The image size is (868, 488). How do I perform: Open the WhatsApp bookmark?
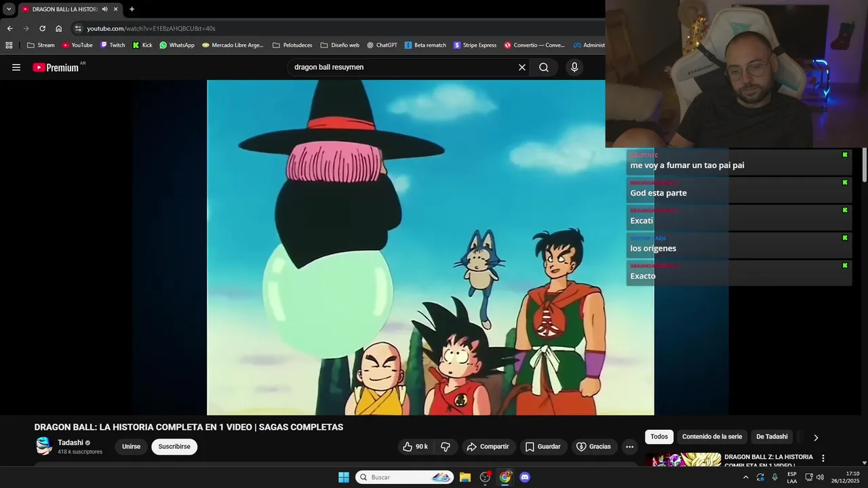click(177, 45)
